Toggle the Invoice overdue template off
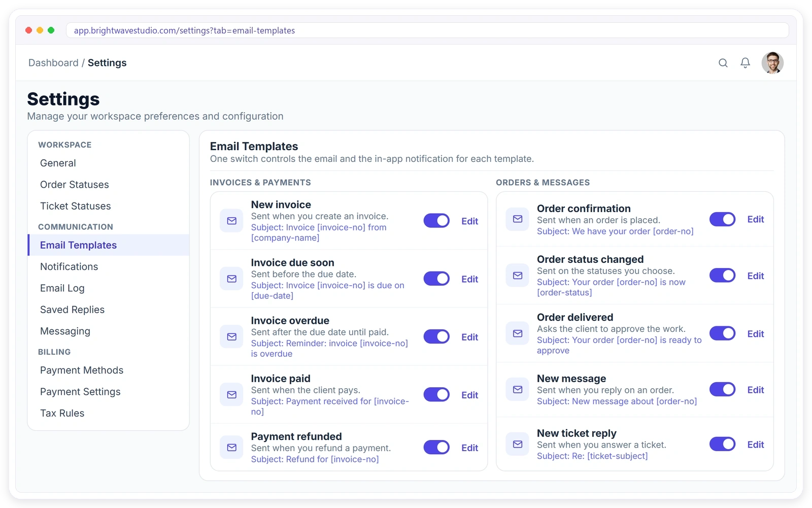This screenshot has width=812, height=508. [436, 336]
